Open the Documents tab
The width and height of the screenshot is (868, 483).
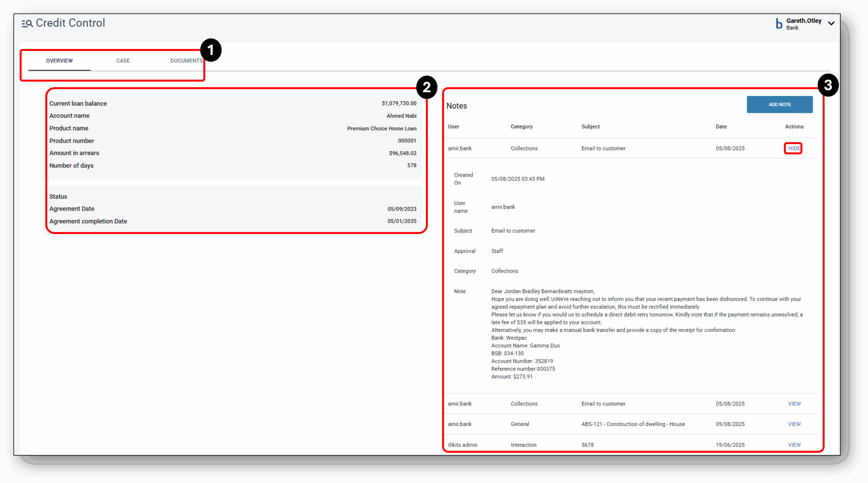point(186,61)
